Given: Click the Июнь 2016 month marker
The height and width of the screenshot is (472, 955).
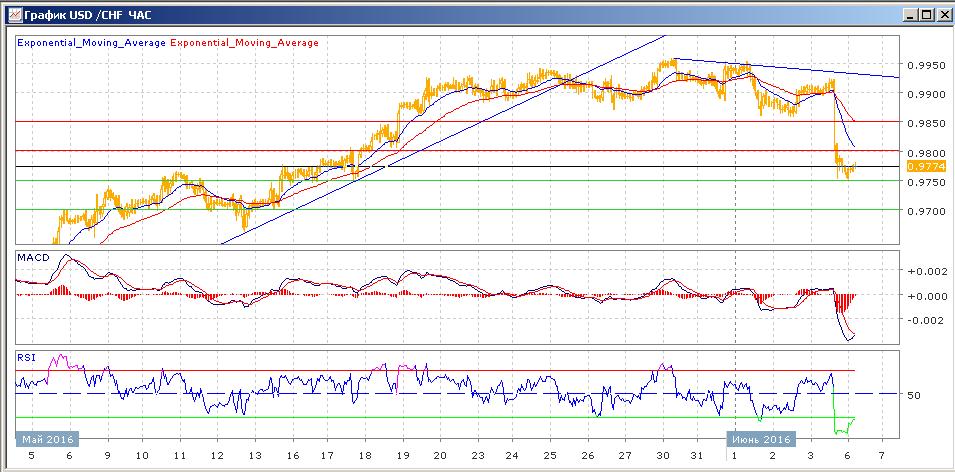Looking at the screenshot, I should [x=761, y=439].
